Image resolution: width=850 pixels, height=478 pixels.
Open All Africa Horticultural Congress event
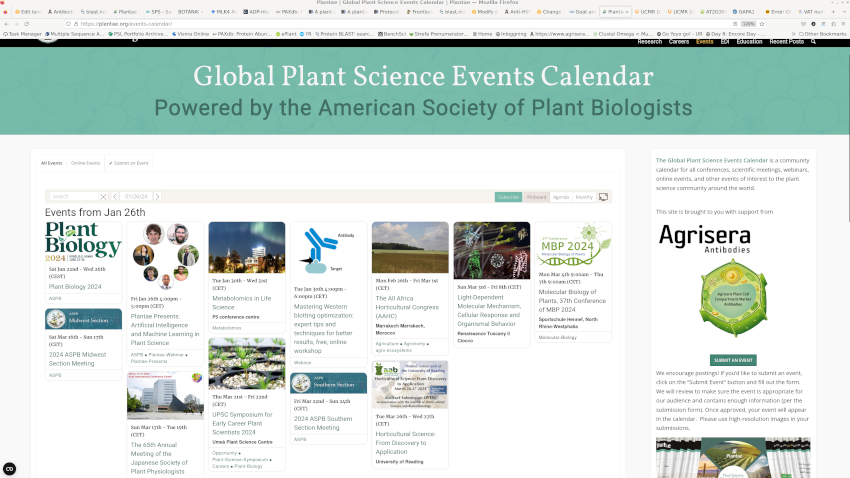pyautogui.click(x=407, y=307)
